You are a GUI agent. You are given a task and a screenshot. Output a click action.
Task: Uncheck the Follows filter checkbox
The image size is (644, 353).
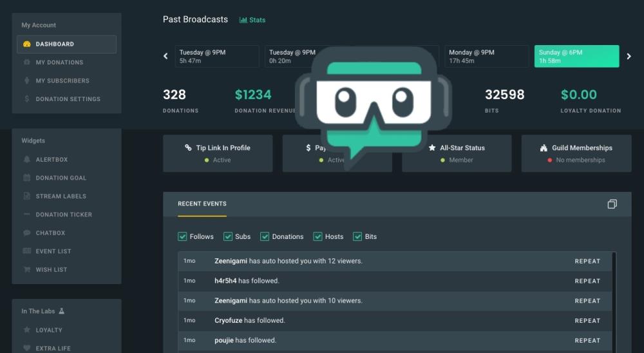182,236
